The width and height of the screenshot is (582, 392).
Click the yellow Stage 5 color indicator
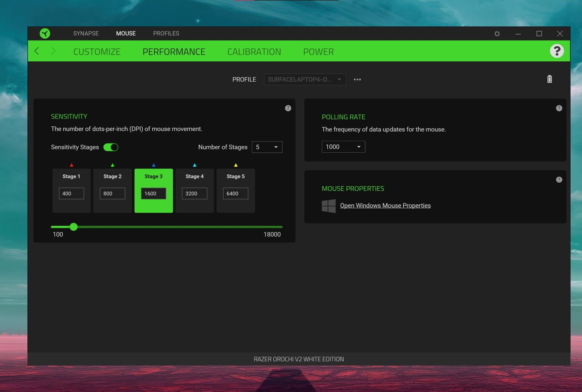pyautogui.click(x=236, y=165)
